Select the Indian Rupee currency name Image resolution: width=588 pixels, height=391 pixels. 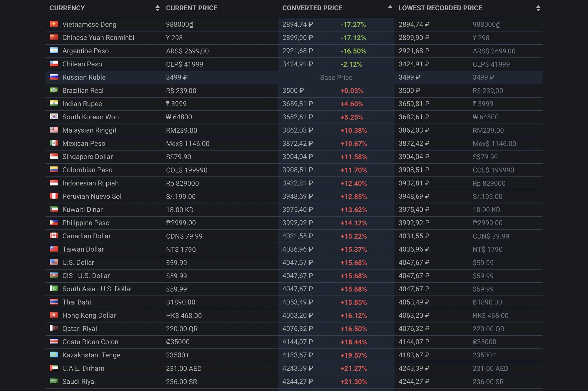pyautogui.click(x=82, y=104)
